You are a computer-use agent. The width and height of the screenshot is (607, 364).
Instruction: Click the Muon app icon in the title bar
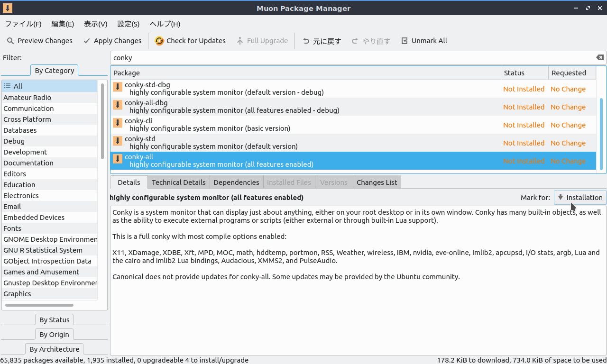[x=8, y=8]
